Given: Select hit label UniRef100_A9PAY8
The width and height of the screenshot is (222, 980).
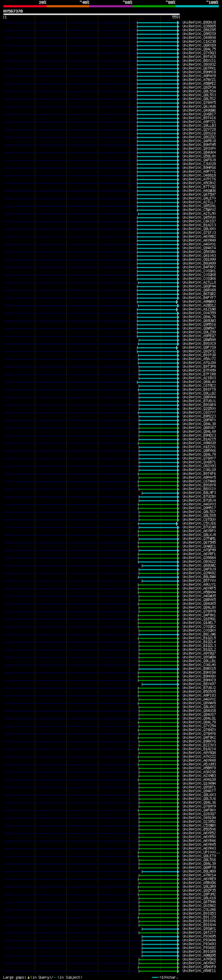Looking at the screenshot, I should click(199, 76).
